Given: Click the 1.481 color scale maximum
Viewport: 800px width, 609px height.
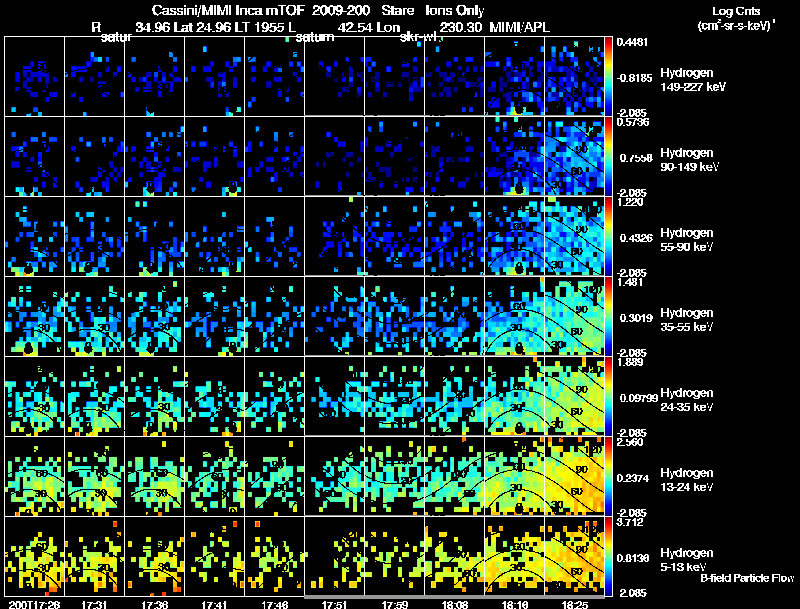Looking at the screenshot, I should (630, 282).
